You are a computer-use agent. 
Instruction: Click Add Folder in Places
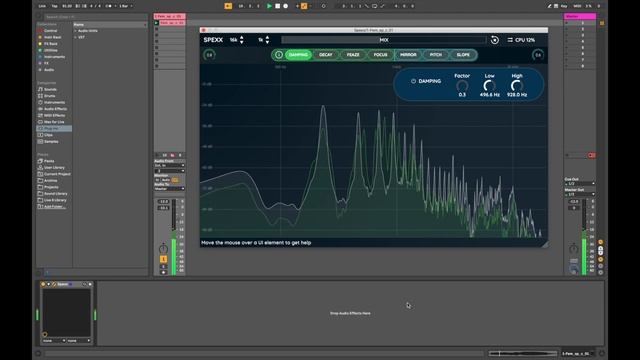pyautogui.click(x=54, y=207)
